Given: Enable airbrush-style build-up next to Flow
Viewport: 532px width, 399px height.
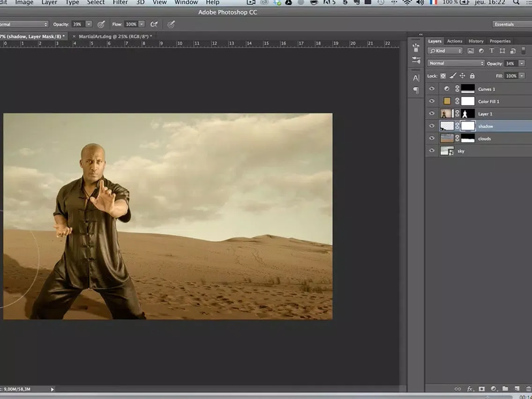Looking at the screenshot, I should (154, 24).
